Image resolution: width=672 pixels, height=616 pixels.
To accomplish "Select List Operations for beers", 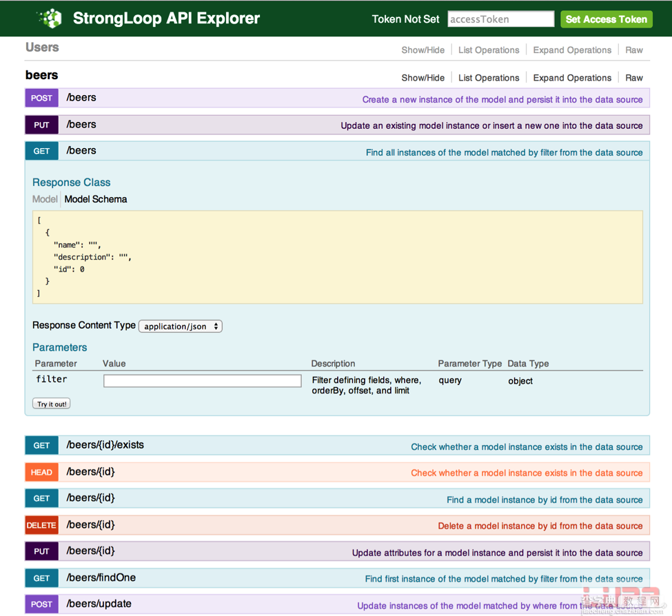I will pyautogui.click(x=489, y=78).
